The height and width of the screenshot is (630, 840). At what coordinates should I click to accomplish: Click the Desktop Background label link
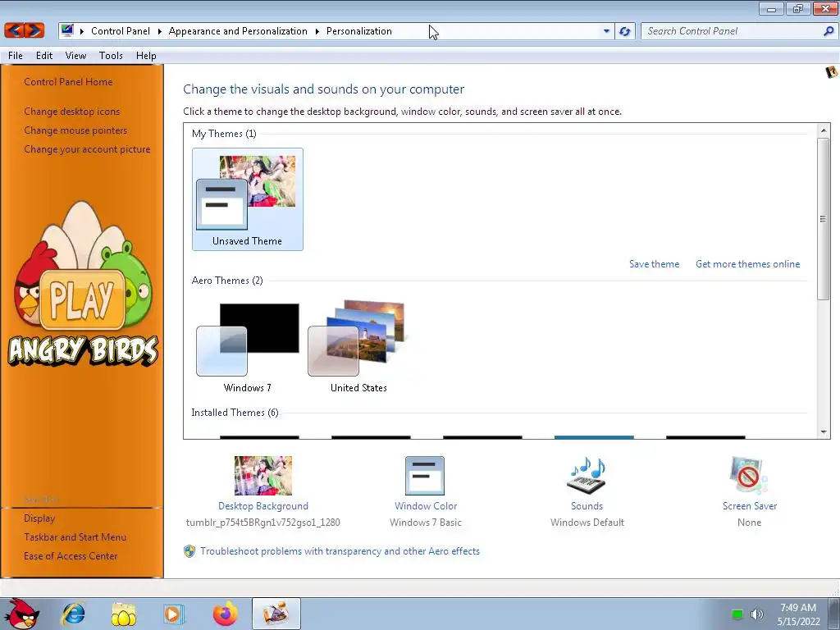[263, 506]
